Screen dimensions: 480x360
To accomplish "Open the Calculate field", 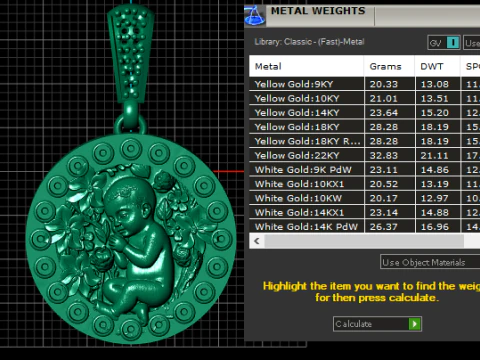I will [x=377, y=324].
